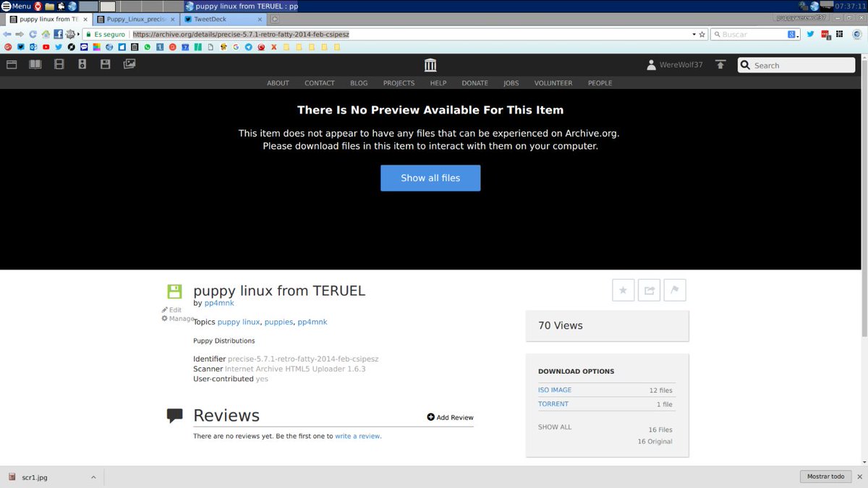Open the 'puppies' topic link
This screenshot has width=868, height=488.
tap(278, 322)
